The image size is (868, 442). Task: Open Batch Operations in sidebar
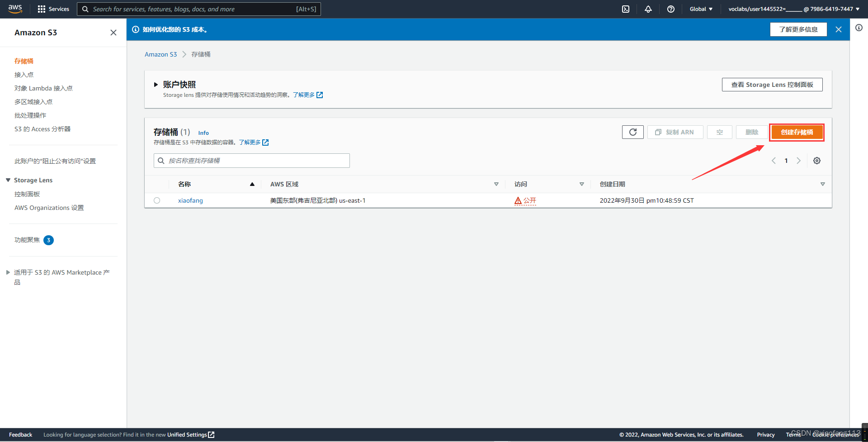pyautogui.click(x=30, y=115)
